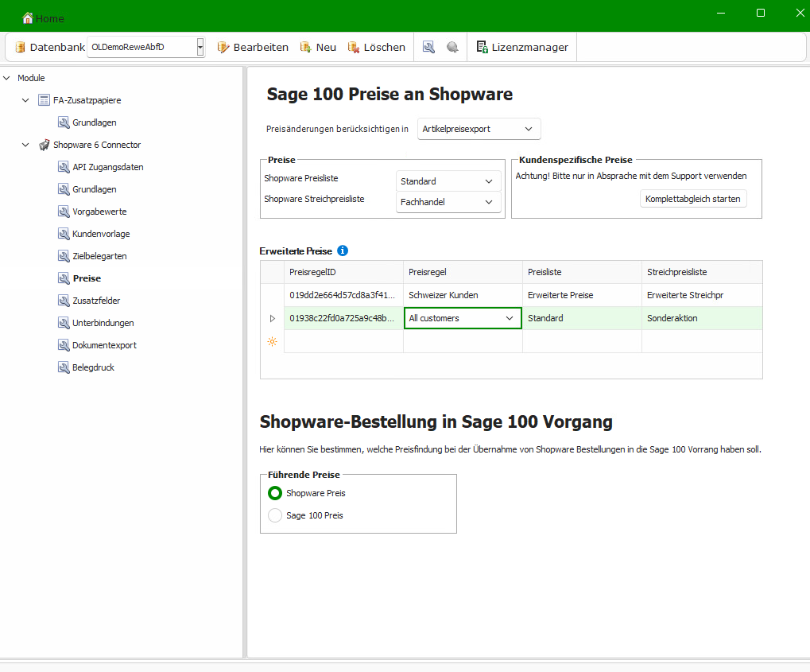Click the icon next to Dokumentexport

[64, 345]
